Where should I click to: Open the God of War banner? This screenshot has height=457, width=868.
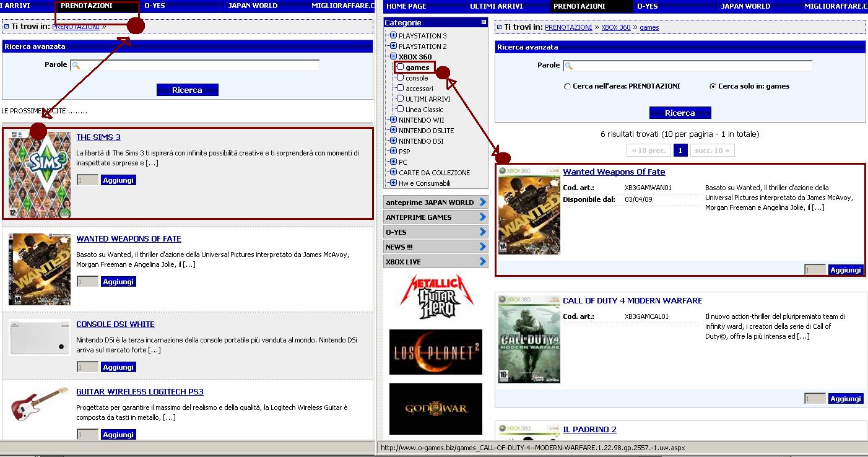pyautogui.click(x=436, y=409)
